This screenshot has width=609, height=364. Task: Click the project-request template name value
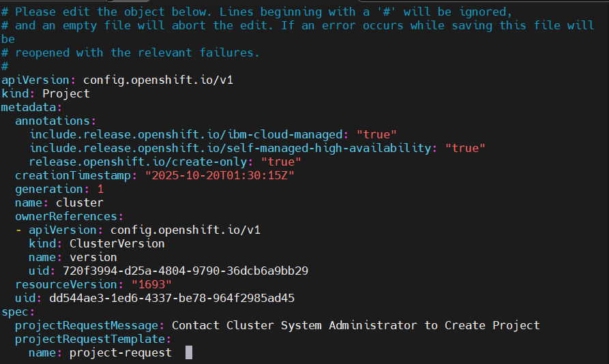coord(121,352)
